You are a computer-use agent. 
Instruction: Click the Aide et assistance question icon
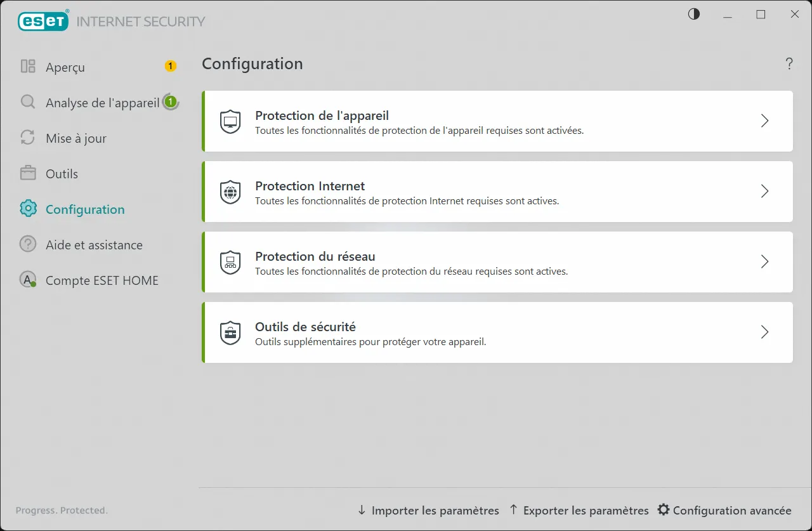[x=28, y=244]
